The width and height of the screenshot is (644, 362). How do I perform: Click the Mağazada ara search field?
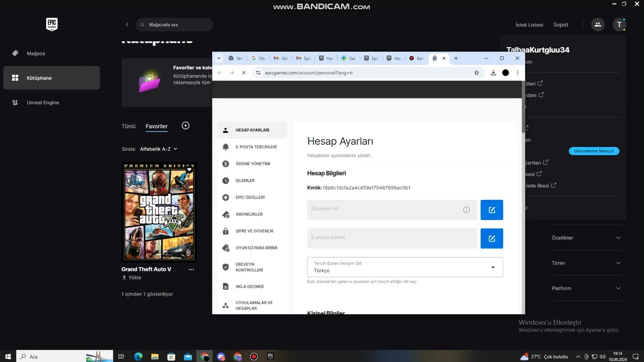click(174, 25)
